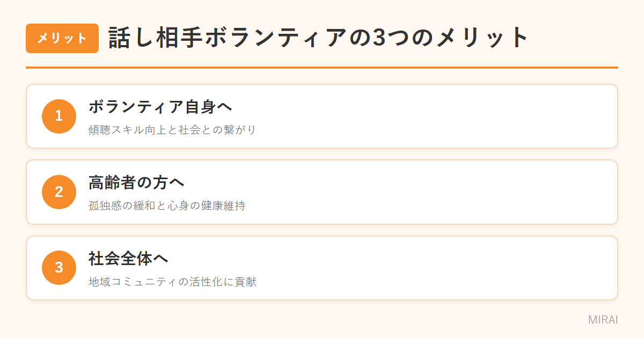The image size is (644, 338).
Task: Click the orange divider line under title
Action: 322,68
